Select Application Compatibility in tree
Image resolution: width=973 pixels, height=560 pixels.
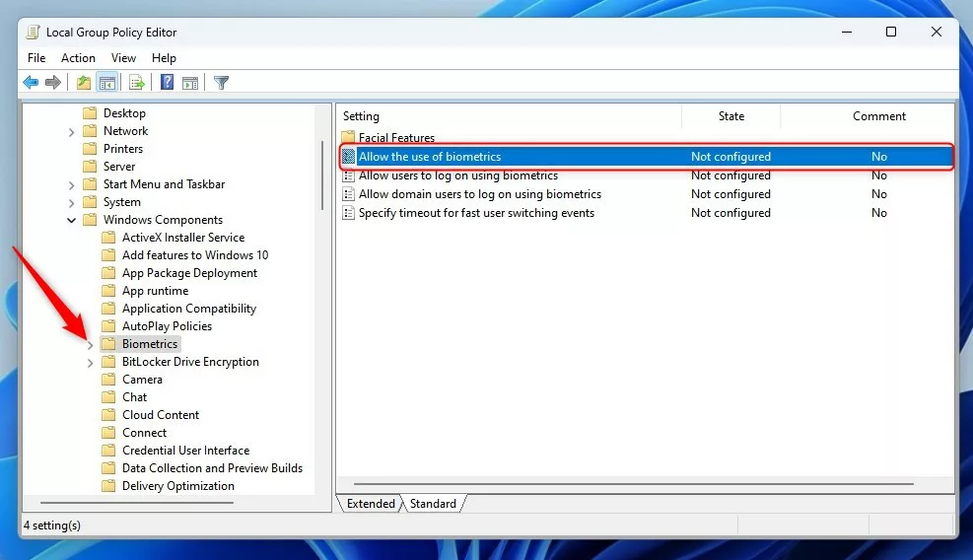(188, 308)
